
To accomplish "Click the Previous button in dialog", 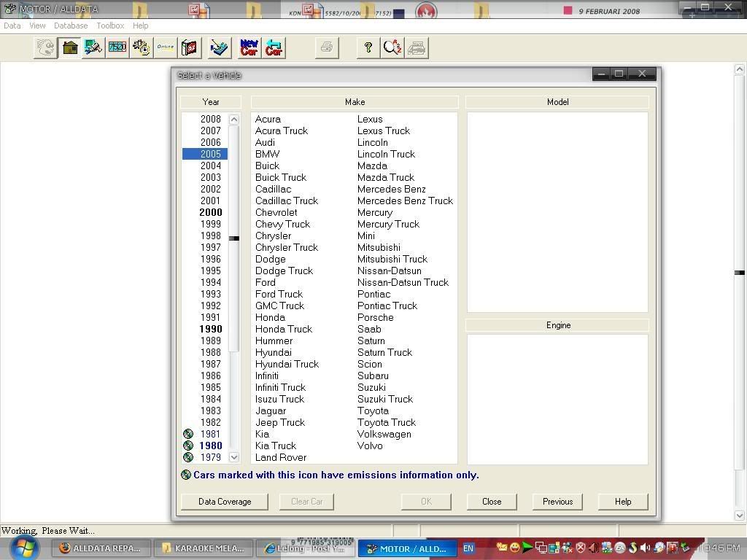I will coord(557,502).
